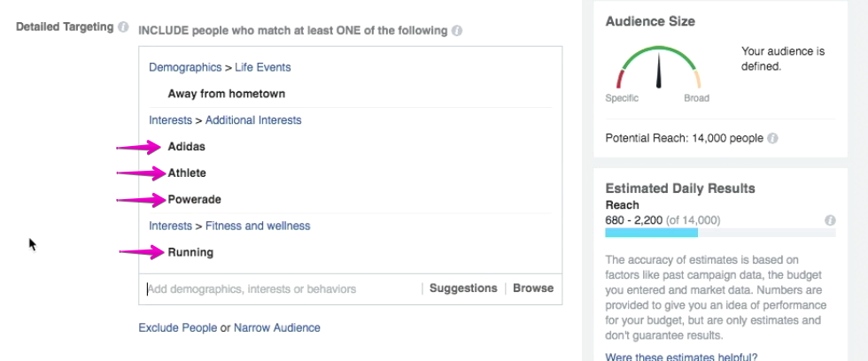Viewport: 868px width, 361px height.
Task: Select the Powerade interest entry
Action: (194, 200)
